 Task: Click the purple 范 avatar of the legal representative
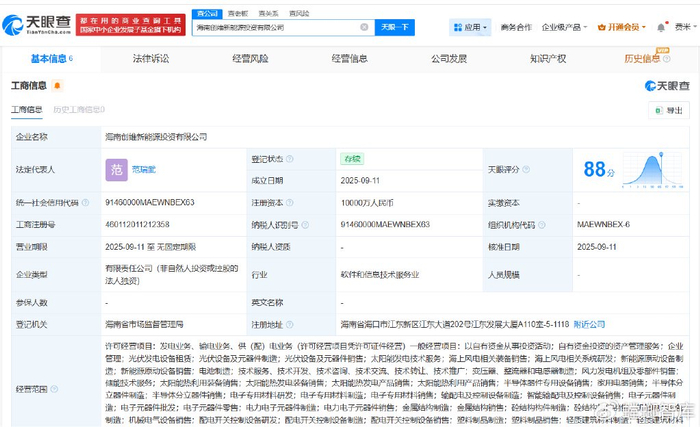[117, 170]
